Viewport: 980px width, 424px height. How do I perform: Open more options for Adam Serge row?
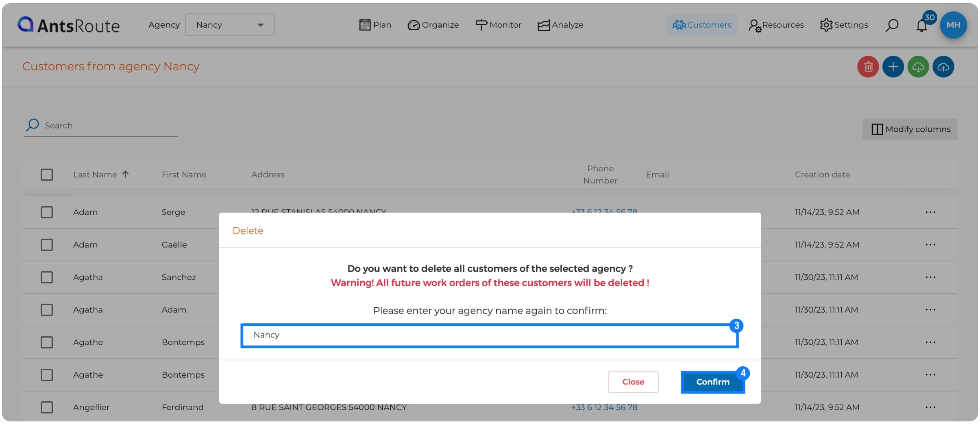[930, 212]
